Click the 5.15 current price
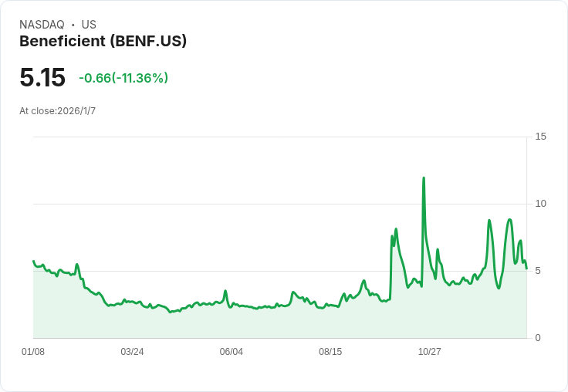568x392 pixels. (42, 78)
